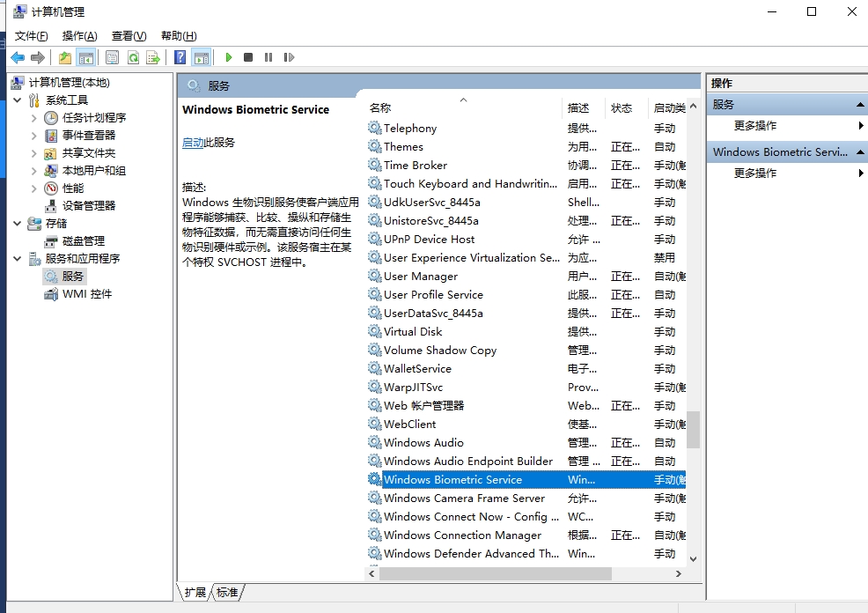The image size is (868, 613).
Task: Collapse the 系统工具 tree node
Action: (x=18, y=100)
